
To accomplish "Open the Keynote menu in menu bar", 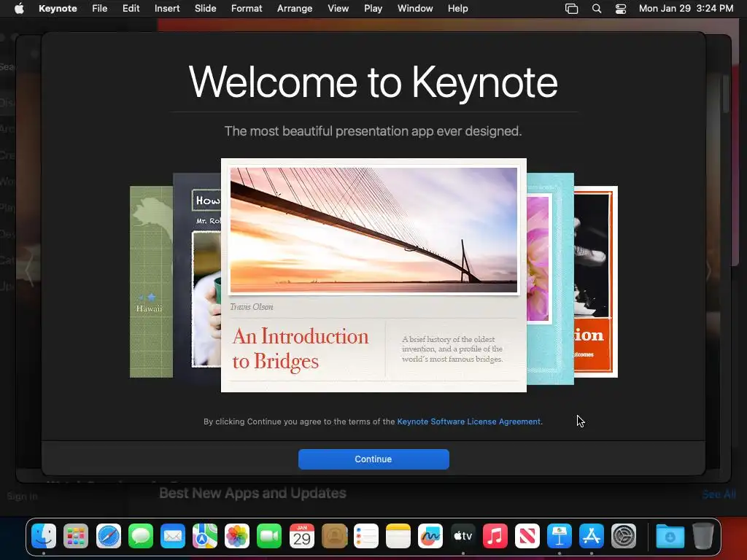I will tap(58, 9).
